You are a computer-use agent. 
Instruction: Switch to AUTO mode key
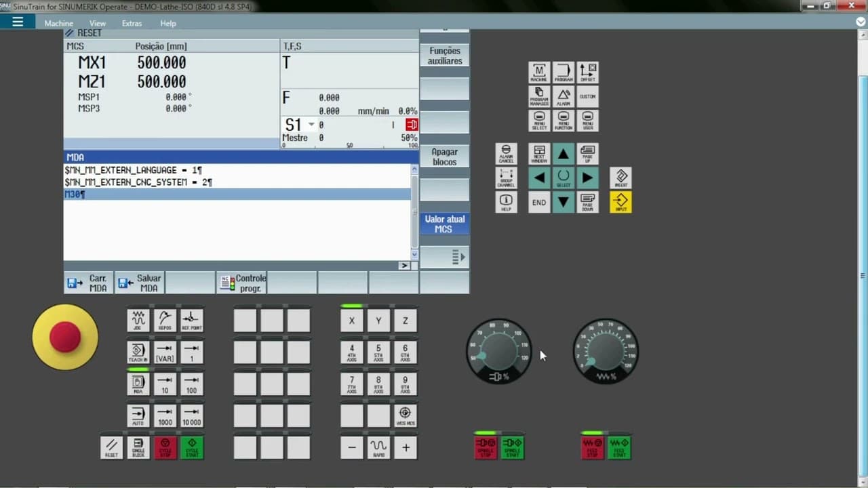[138, 415]
